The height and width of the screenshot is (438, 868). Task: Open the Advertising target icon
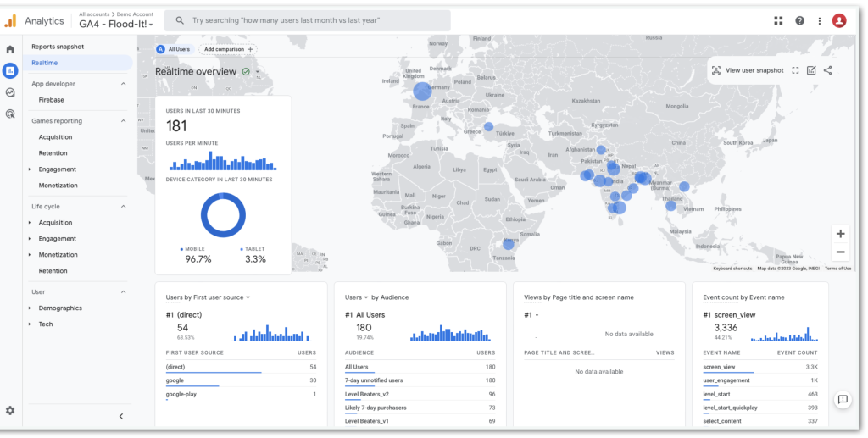point(10,114)
